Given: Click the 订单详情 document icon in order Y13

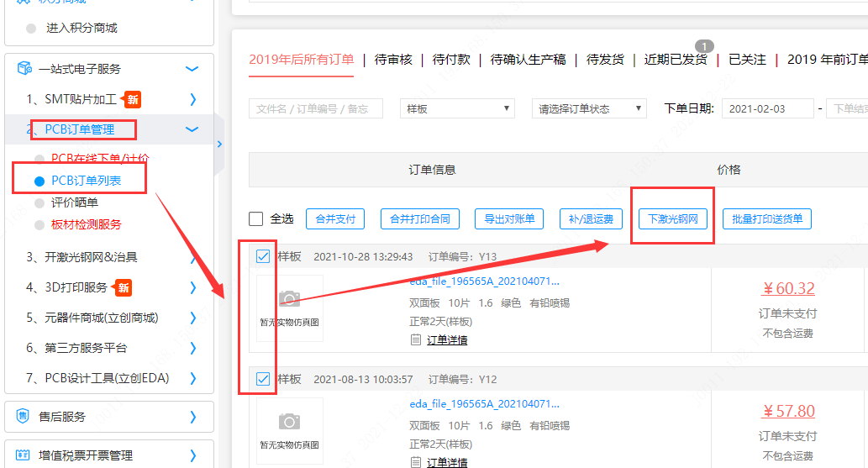Looking at the screenshot, I should tap(415, 340).
